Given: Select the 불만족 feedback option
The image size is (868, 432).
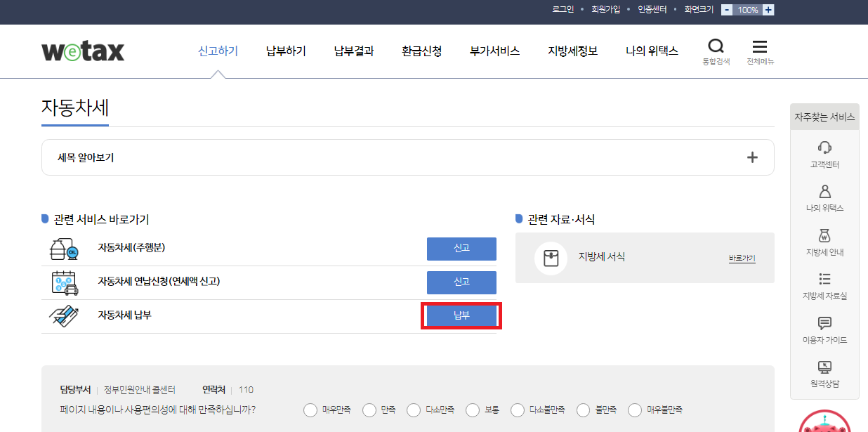Looking at the screenshot, I should pyautogui.click(x=583, y=410).
